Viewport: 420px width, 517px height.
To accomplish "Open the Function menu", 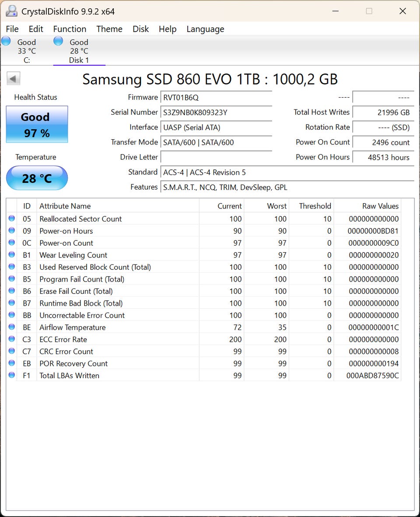I will [70, 29].
